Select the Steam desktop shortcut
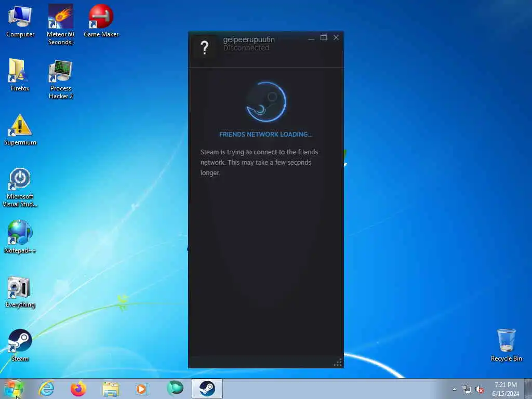The width and height of the screenshot is (532, 399). [20, 345]
